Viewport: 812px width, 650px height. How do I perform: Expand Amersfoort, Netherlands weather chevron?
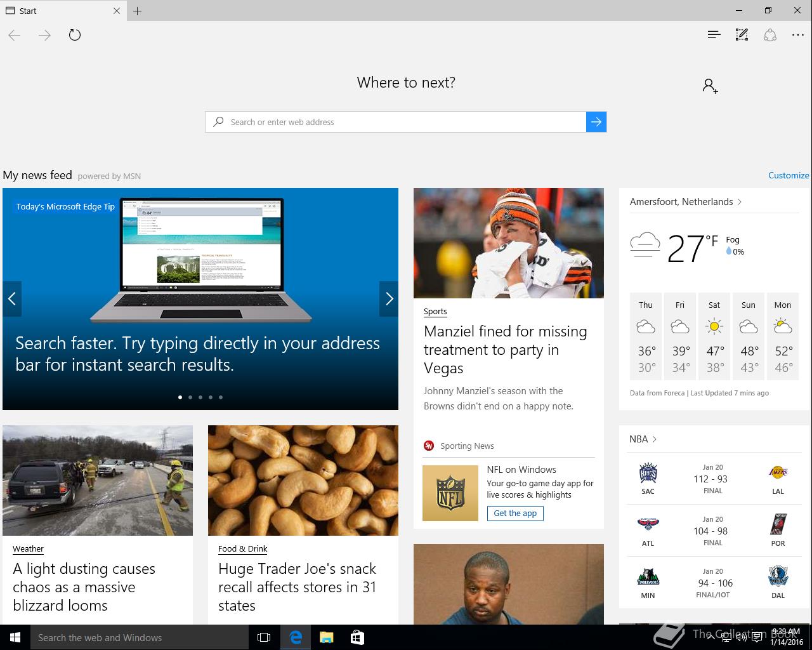pos(739,202)
